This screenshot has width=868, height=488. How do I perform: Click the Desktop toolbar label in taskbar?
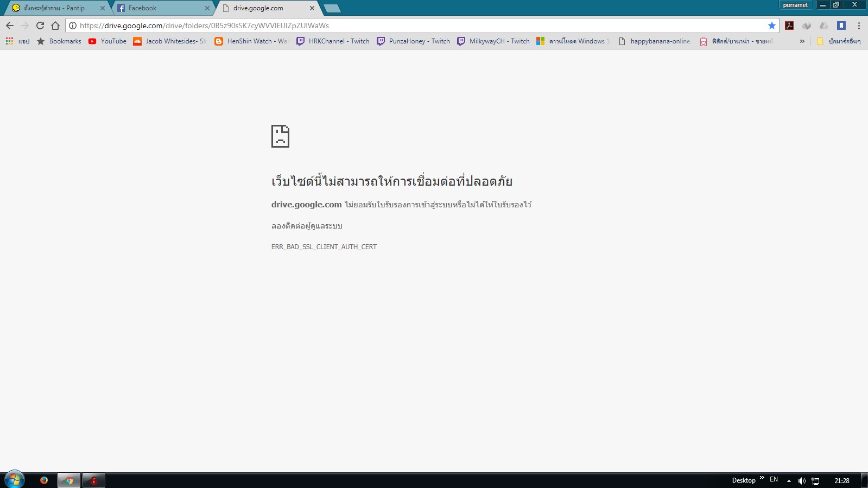click(744, 480)
